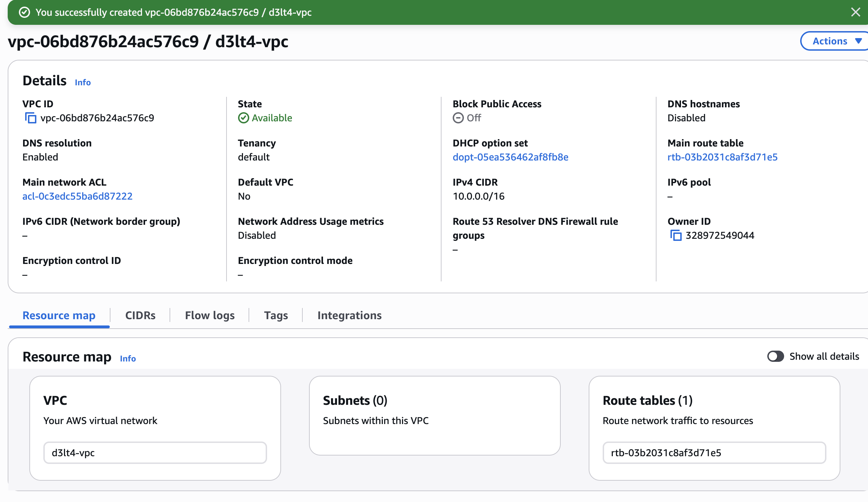
Task: Click the Available state checkmark icon
Action: (243, 118)
